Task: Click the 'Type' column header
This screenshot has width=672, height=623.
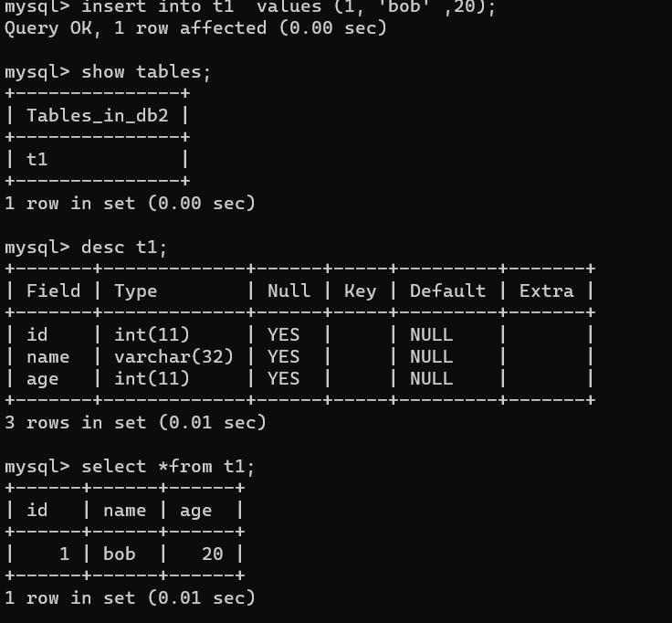Action: point(135,290)
